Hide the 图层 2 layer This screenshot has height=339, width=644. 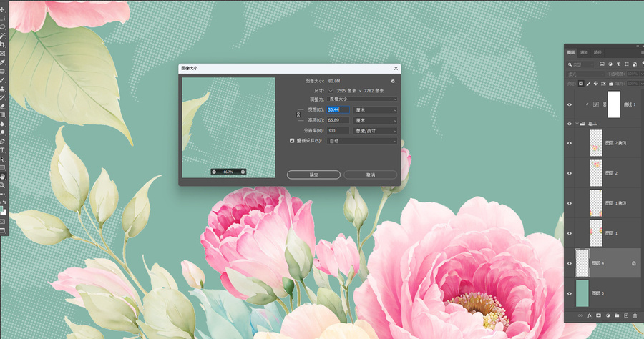(570, 173)
